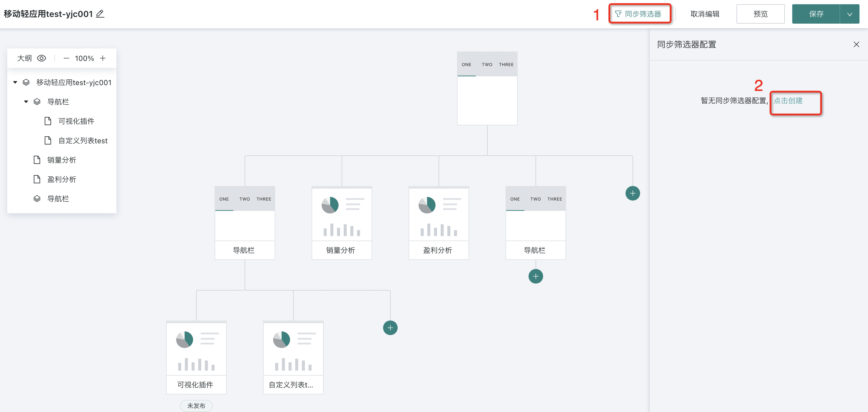Click the pencil icon to rename the app

[x=100, y=14]
